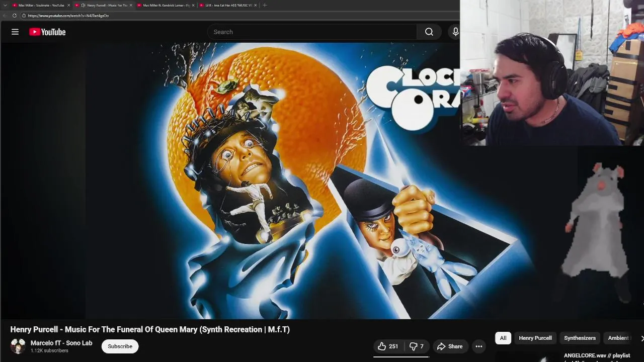This screenshot has height=362, width=644.
Task: Focus the YouTube search field
Action: pyautogui.click(x=312, y=32)
